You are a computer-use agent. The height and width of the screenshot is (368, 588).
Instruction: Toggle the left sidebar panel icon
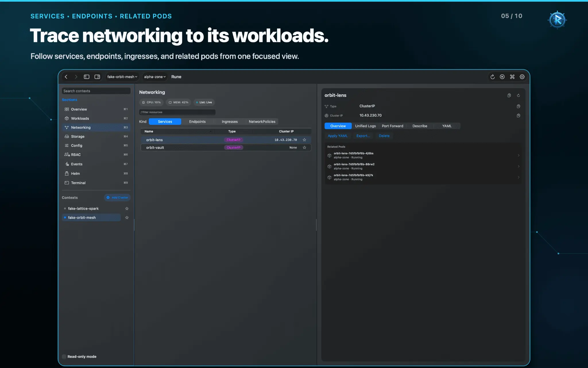coord(86,77)
